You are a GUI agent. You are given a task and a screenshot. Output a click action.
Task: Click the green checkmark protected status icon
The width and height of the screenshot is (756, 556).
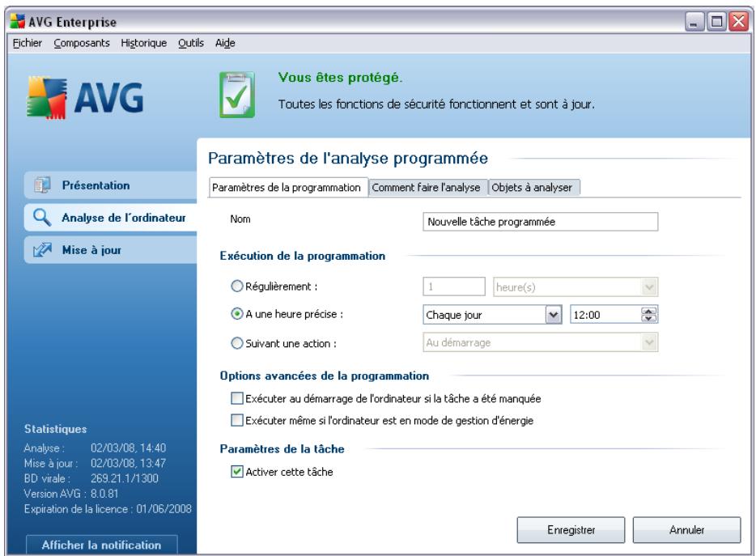(236, 95)
